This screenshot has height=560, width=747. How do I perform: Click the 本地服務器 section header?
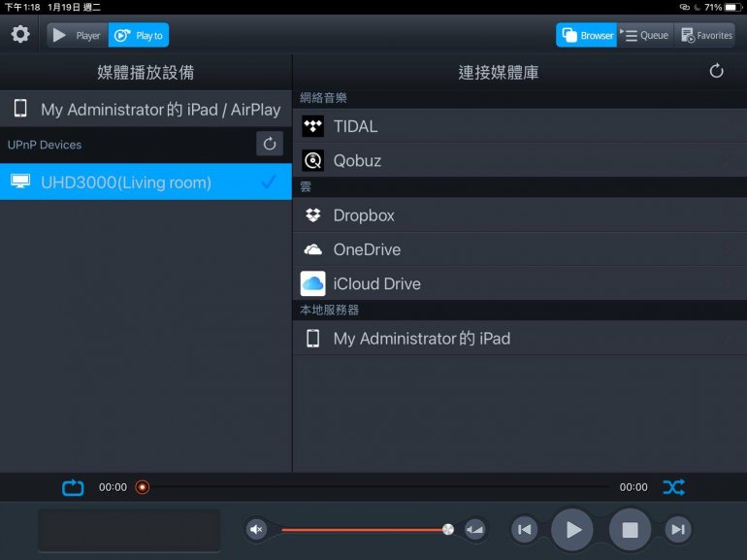click(329, 311)
